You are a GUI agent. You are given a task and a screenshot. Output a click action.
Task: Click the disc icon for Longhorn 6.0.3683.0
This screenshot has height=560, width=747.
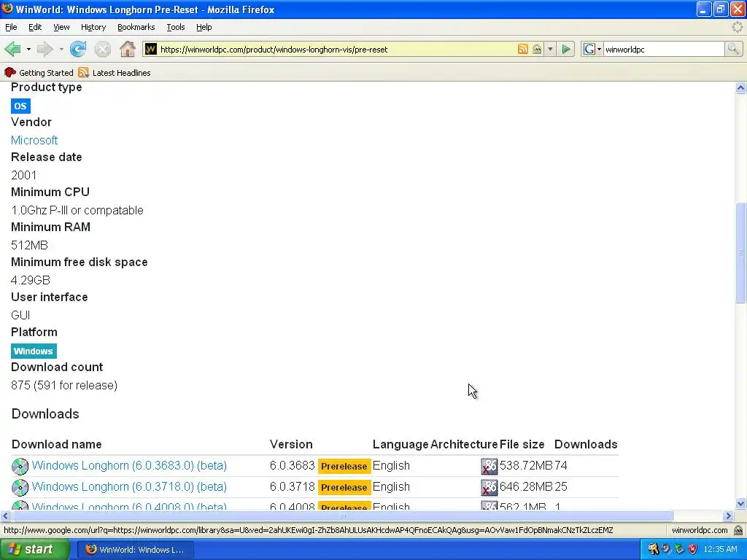point(20,466)
